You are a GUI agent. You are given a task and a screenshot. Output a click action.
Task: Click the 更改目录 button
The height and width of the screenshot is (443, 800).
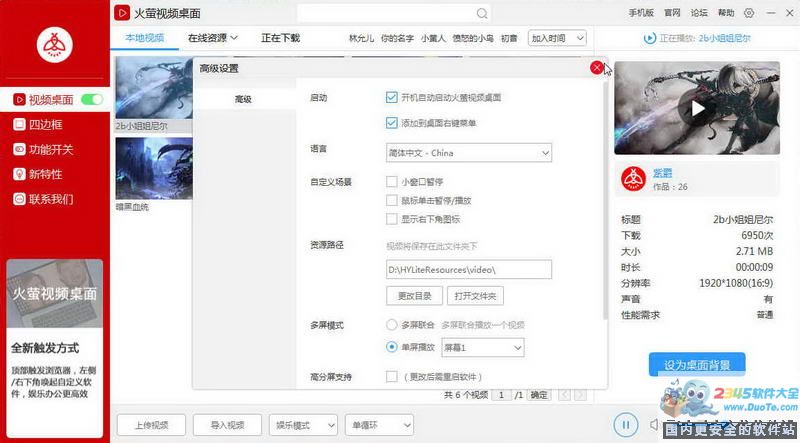(414, 296)
